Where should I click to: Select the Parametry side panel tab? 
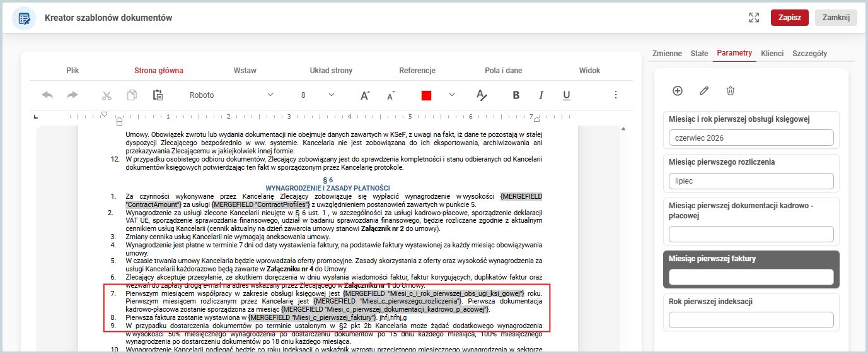[734, 53]
